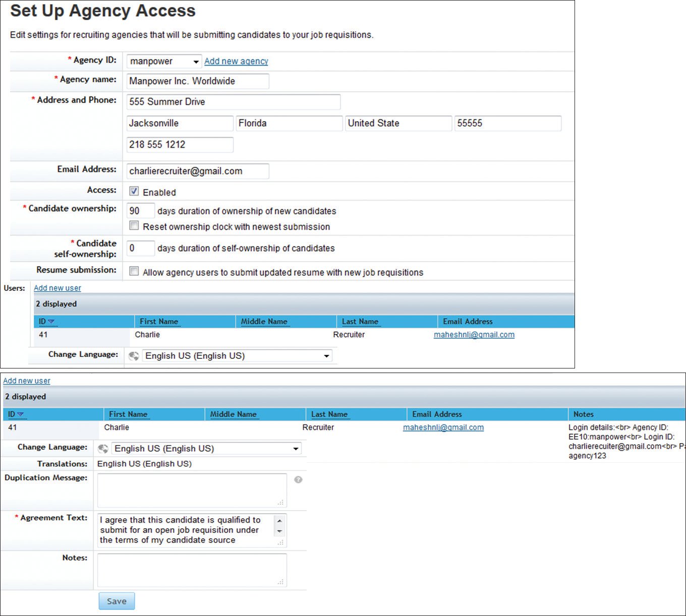Screen dimensions: 686x616
Task: Select Recruiter last name in upper table row
Action: pos(349,335)
